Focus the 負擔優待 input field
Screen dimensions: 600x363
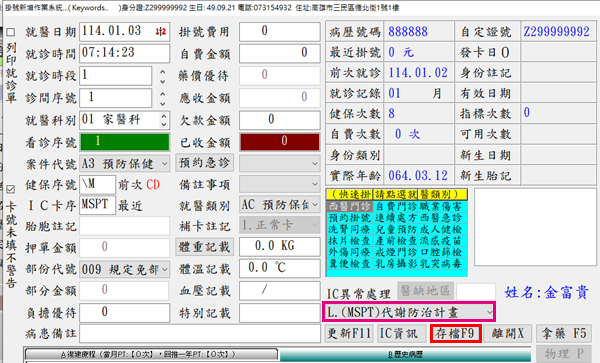click(x=124, y=313)
